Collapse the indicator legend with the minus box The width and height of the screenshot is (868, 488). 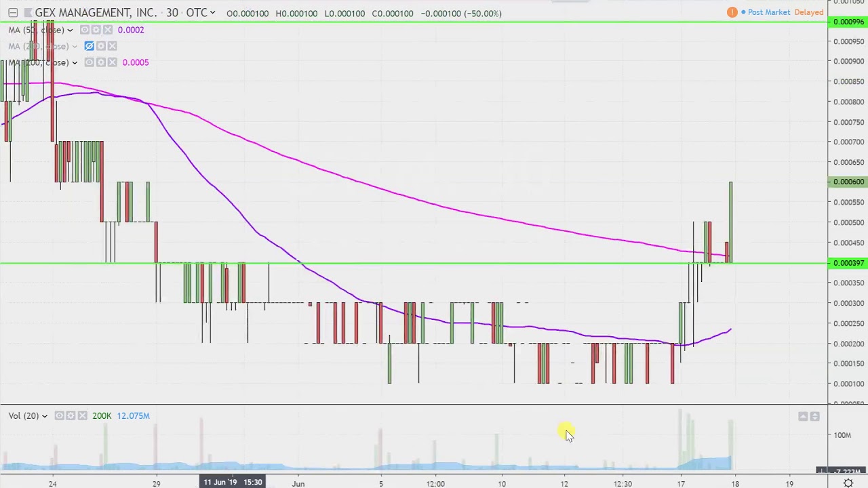coord(13,13)
